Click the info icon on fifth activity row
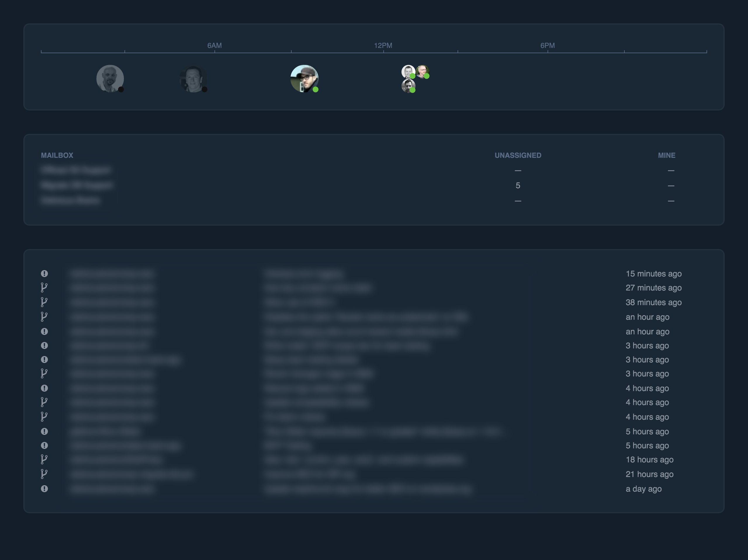 tap(44, 331)
